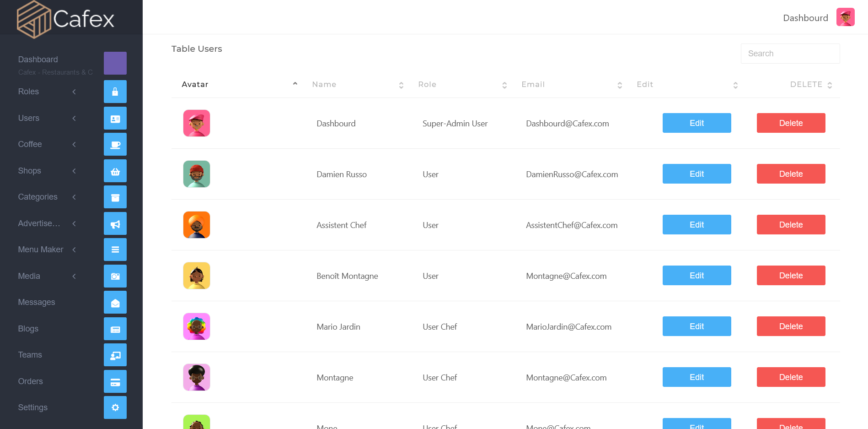Delete the Mario Jardin user
Screen dimensions: 868x429
point(791,326)
